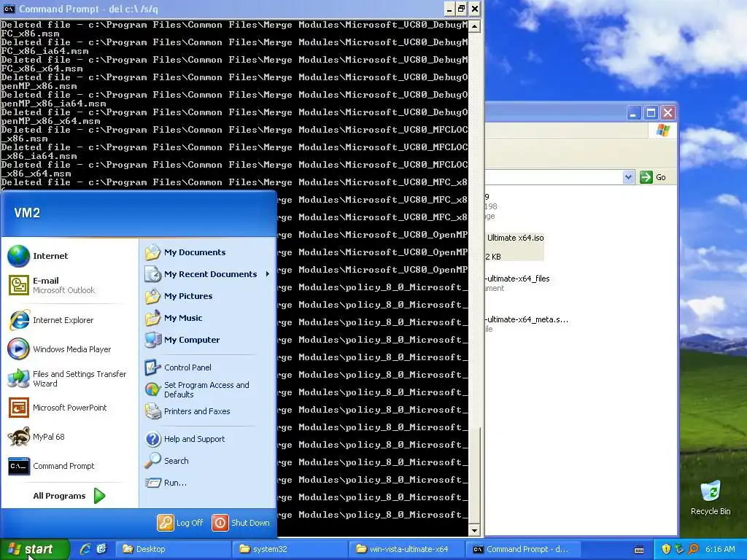
Task: Open Control Panel
Action: [x=178, y=367]
